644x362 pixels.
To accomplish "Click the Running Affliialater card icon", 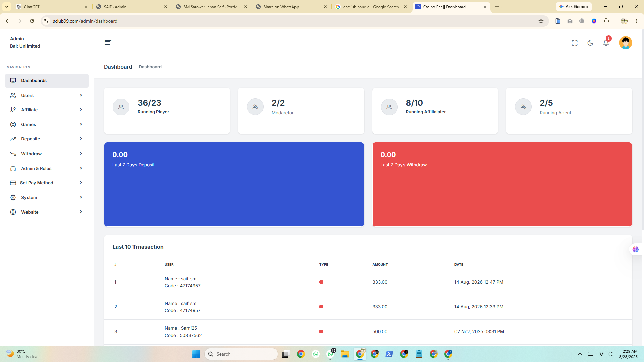I will pos(389,107).
